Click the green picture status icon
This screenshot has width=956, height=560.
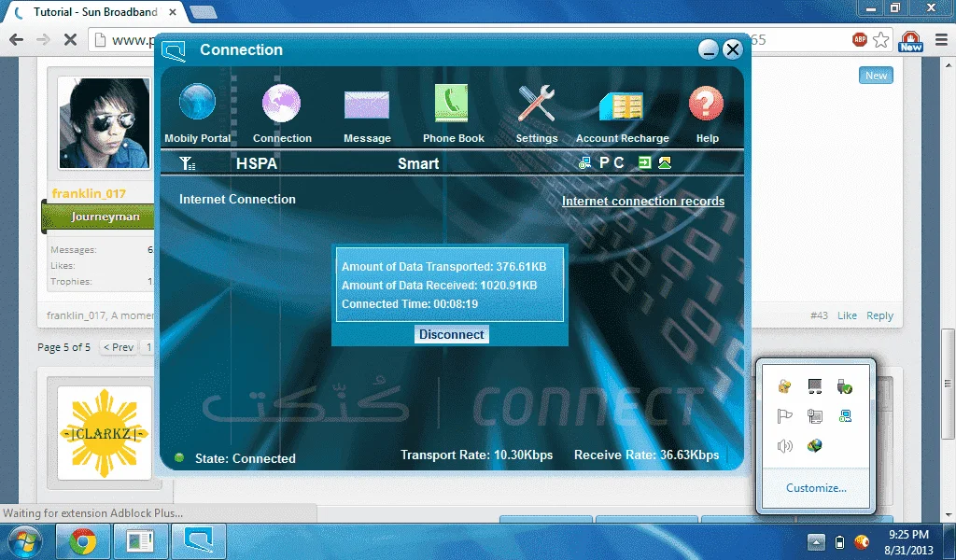[665, 162]
